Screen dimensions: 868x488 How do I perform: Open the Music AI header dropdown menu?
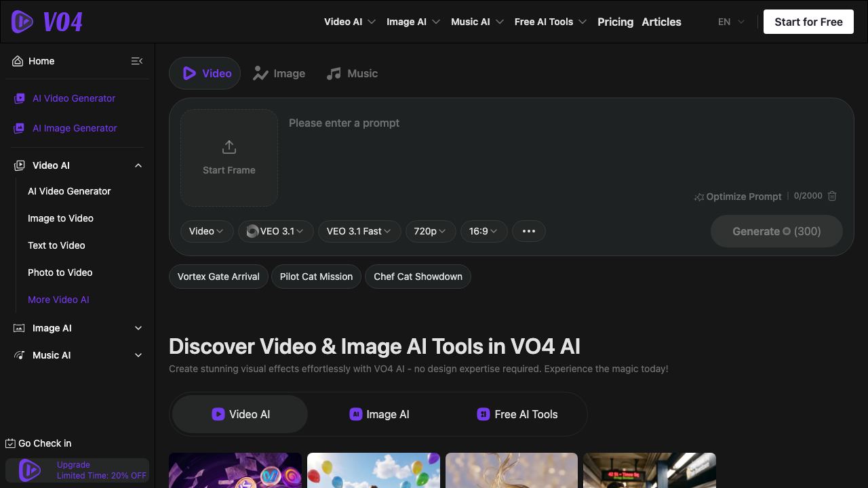(477, 22)
